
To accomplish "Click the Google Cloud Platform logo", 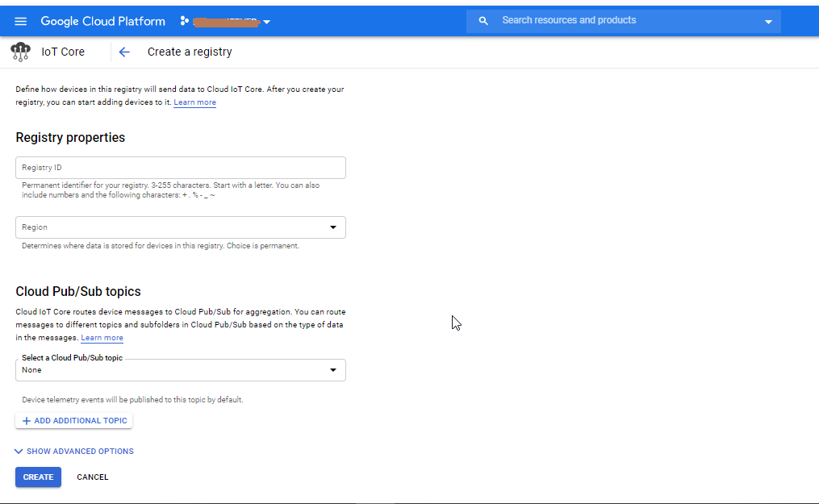I will pyautogui.click(x=102, y=21).
